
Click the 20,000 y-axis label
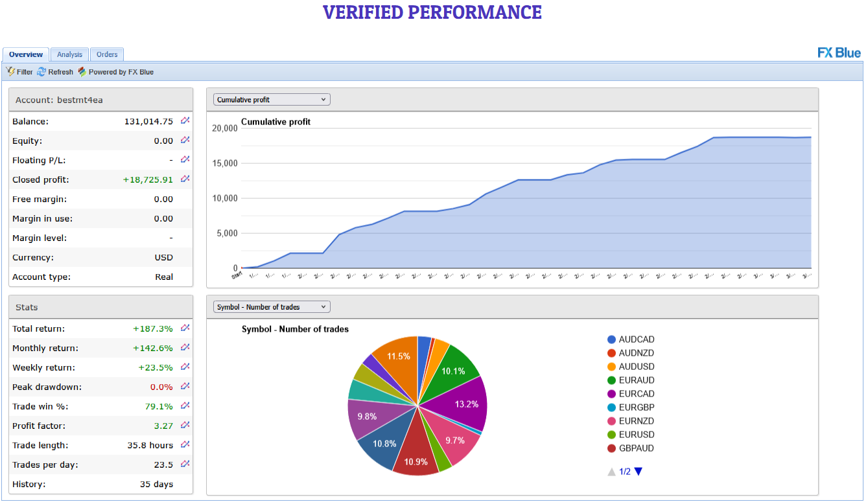click(x=225, y=128)
